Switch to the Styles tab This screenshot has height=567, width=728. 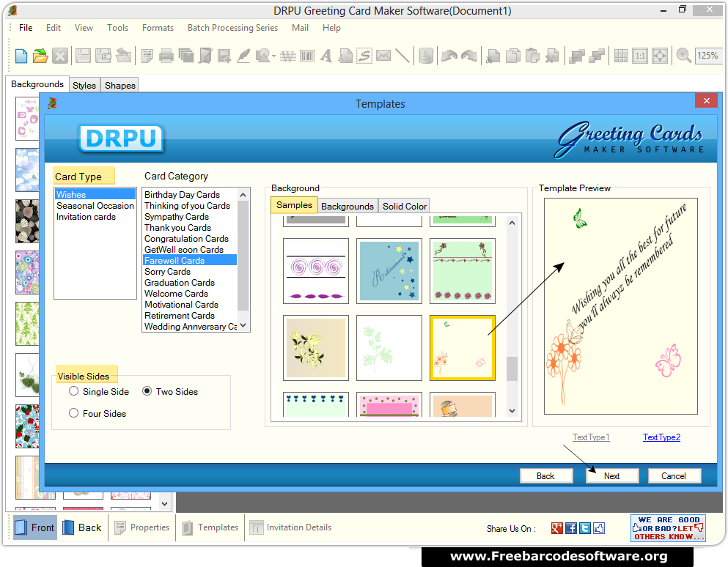click(84, 86)
